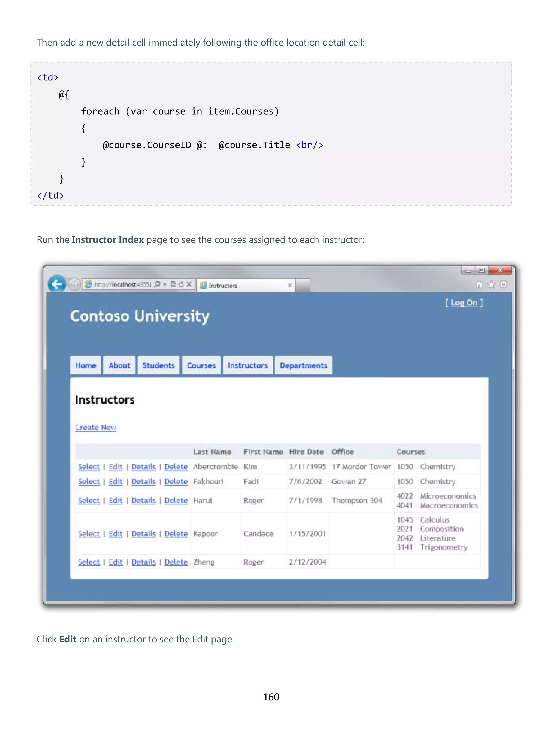Open the browser Tools gear icon
542x756 pixels.
tap(503, 284)
